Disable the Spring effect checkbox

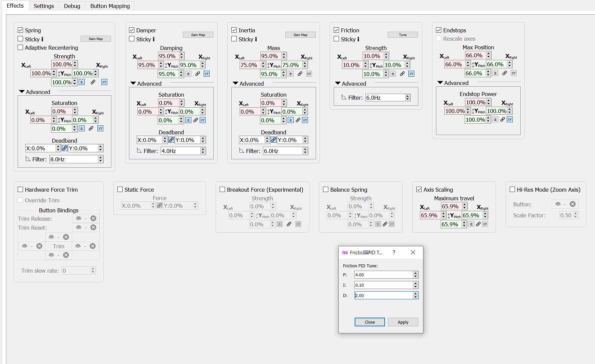[20, 30]
